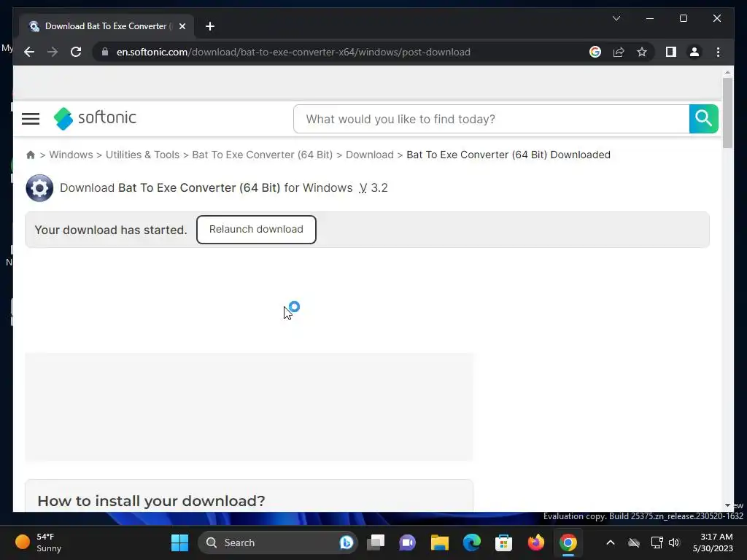Image resolution: width=747 pixels, height=560 pixels.
Task: Open the tab search dropdown arrow
Action: coord(616,18)
